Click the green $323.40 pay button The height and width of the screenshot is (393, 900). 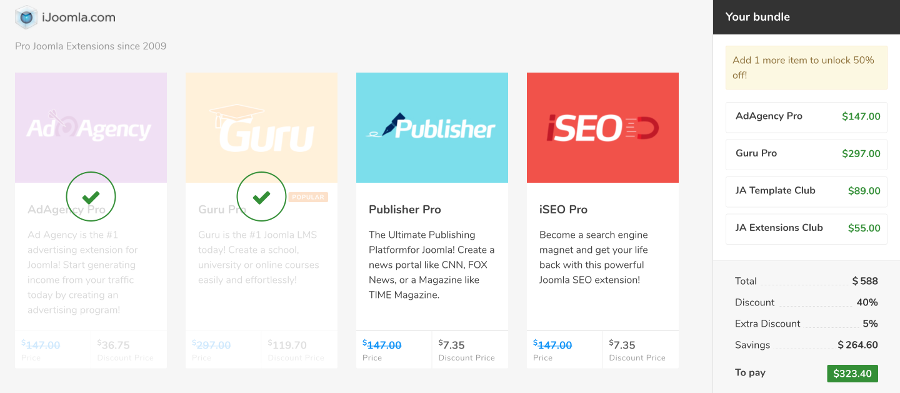point(852,373)
